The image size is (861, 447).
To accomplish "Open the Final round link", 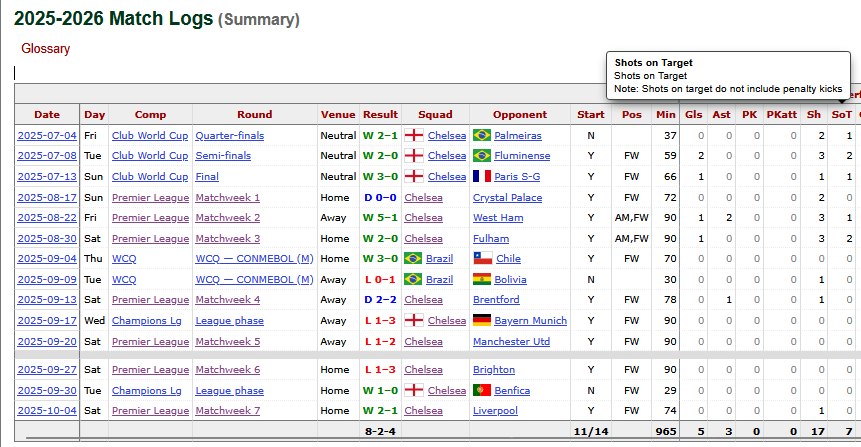I will 207,177.
